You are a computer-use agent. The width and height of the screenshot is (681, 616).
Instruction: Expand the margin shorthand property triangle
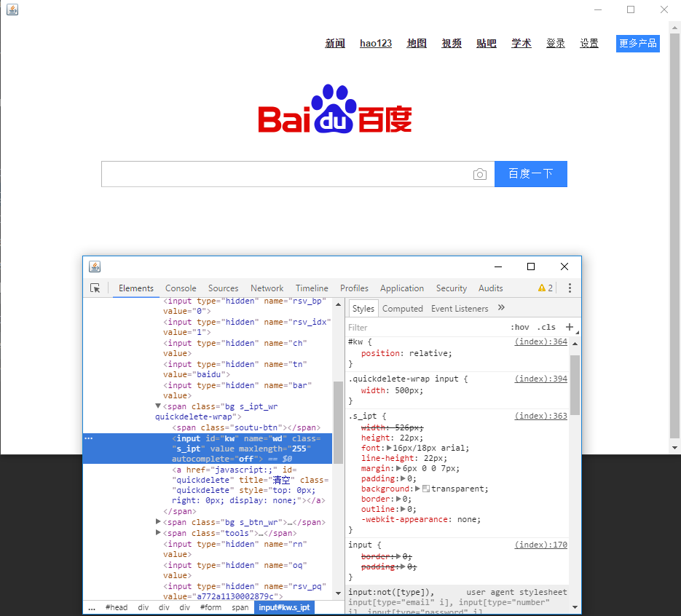click(398, 468)
